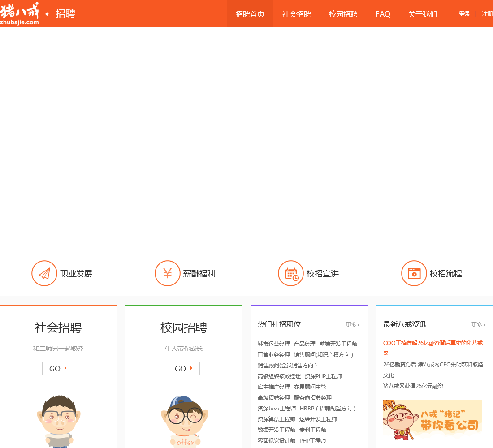Screen dimensions: 493x448
Task: Click the paper plane 职业发展 icon
Action: (x=44, y=273)
